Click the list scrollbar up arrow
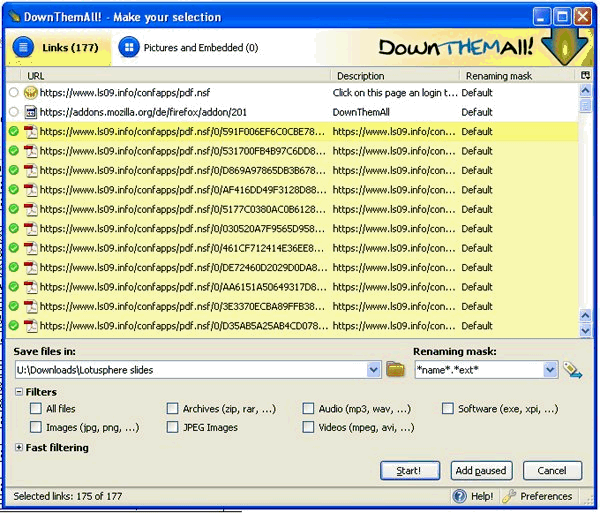Viewport: 600px width, 513px height. point(585,90)
